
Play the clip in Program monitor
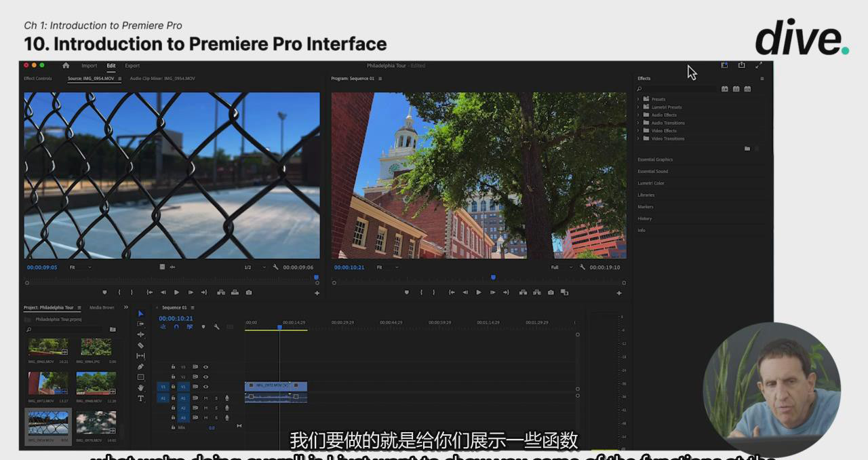click(x=479, y=292)
